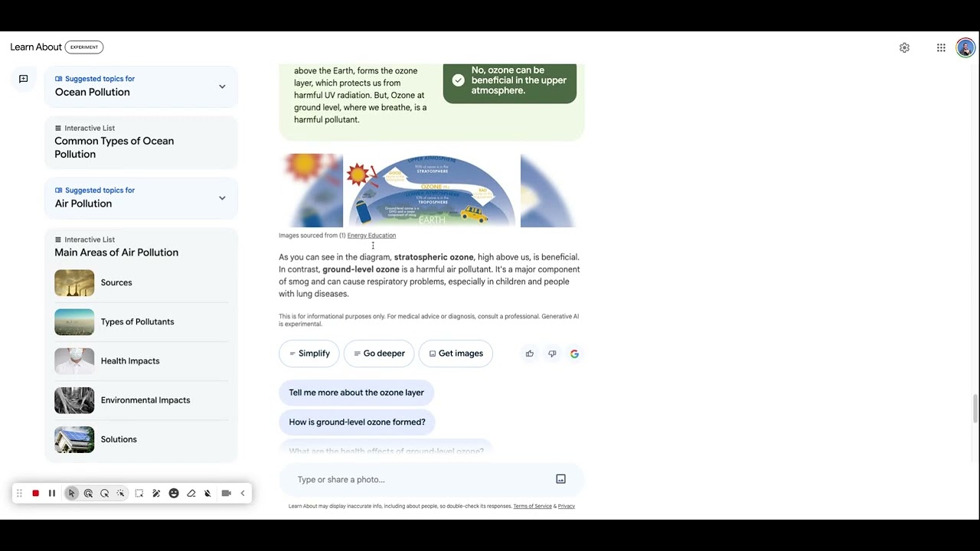The image size is (980, 551).
Task: Click the emoji reaction icon in the recording toolbar
Action: click(x=174, y=493)
